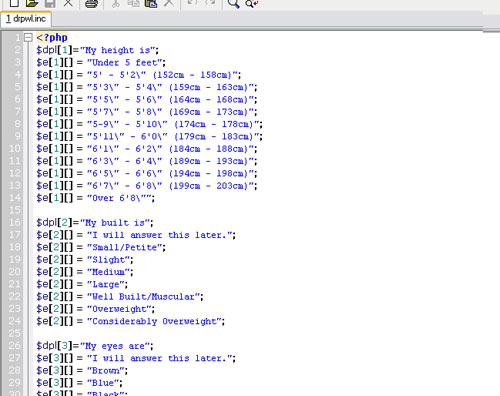Paste from clipboard with the paste icon
The width and height of the screenshot is (500, 396).
click(151, 3)
